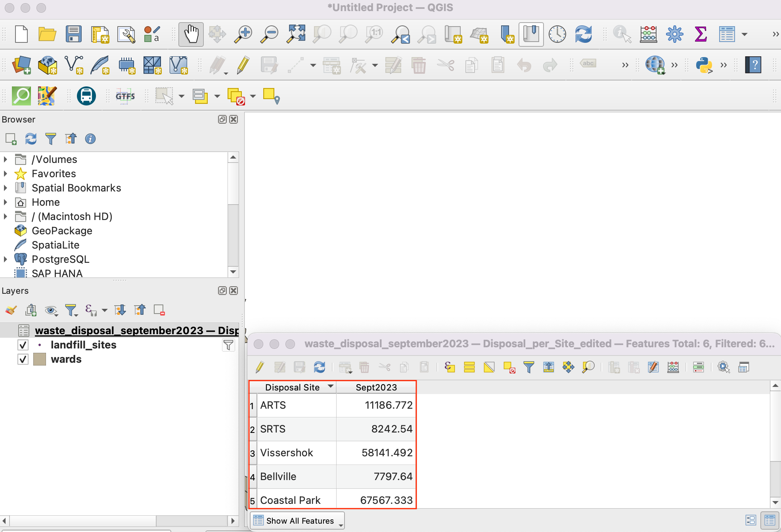
Task: Open field calculator in attribute table
Action: tap(673, 367)
